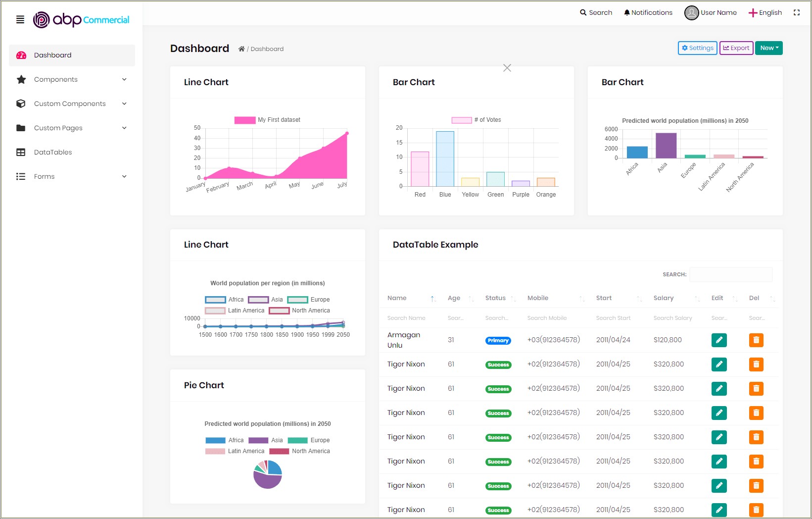Toggle North America series in line chart legend
812x519 pixels.
click(299, 311)
